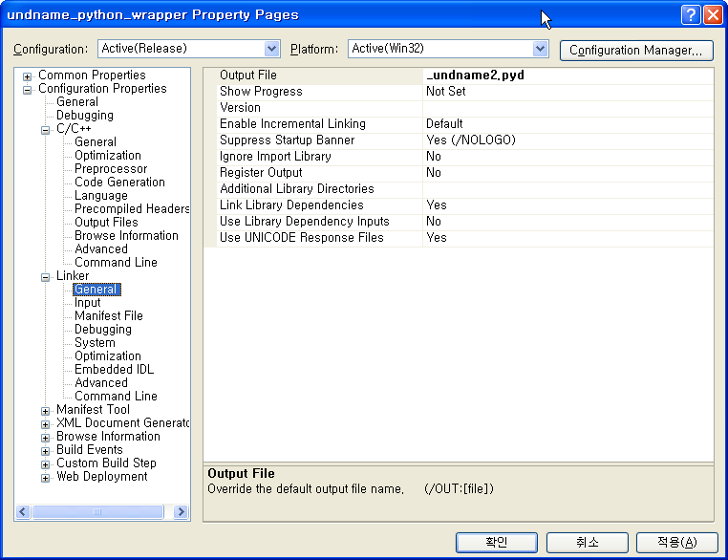728x560 pixels.
Task: Select Command Line under Linker
Action: pos(116,396)
